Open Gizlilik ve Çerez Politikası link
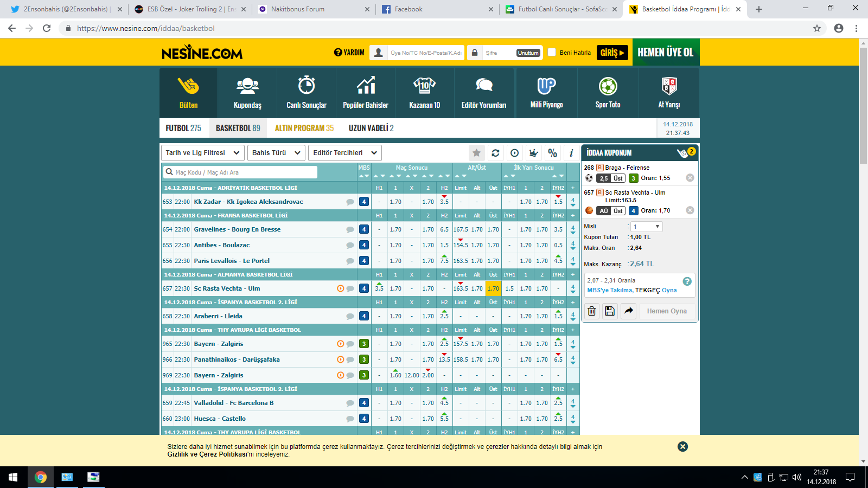Screen dimensions: 868x488 tap(207, 454)
